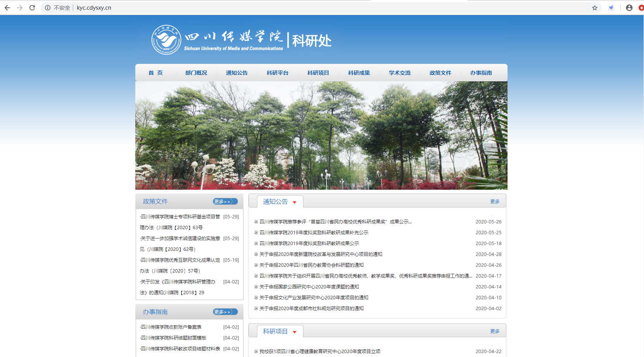Click the browser back arrow
Screen dimensions: 644x357
click(7, 8)
